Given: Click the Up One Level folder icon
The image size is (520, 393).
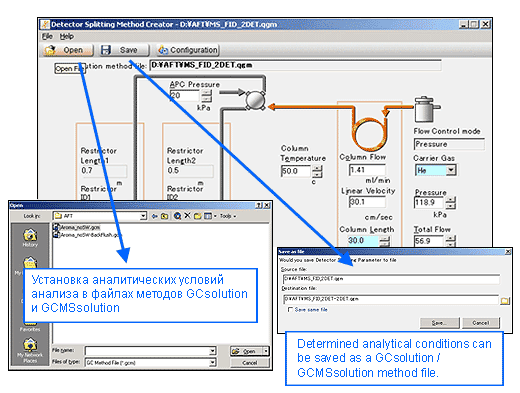Looking at the screenshot, I should point(165,216).
